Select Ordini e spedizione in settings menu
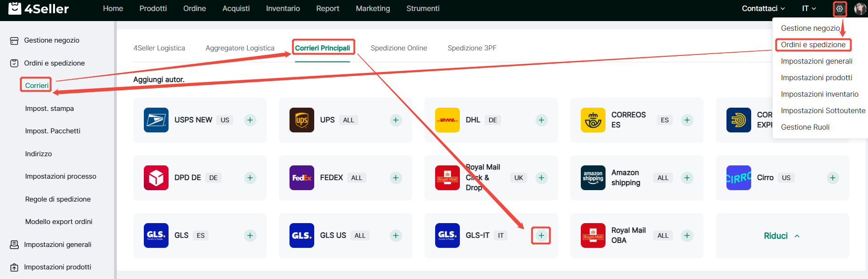The height and width of the screenshot is (279, 868). point(813,45)
